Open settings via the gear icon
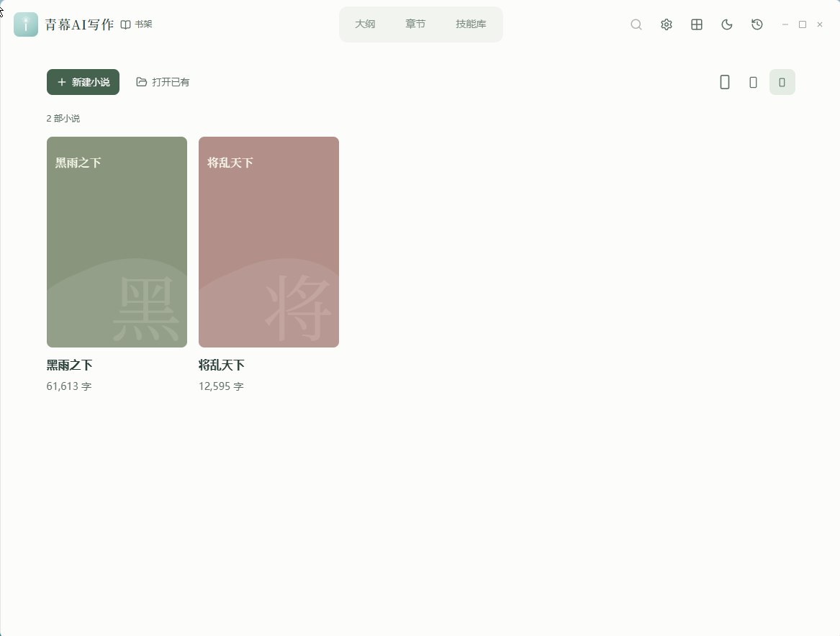Screen dimensions: 840x636 pos(666,24)
